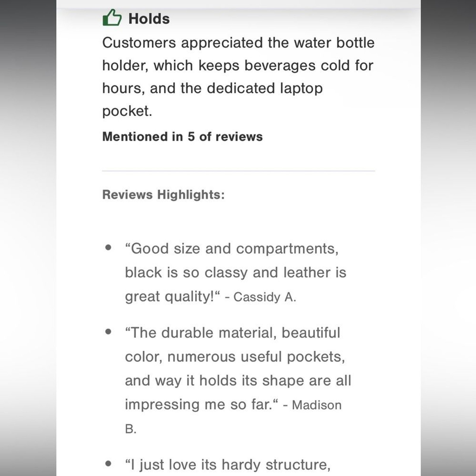
Task: Select the Holds heading
Action: (149, 19)
